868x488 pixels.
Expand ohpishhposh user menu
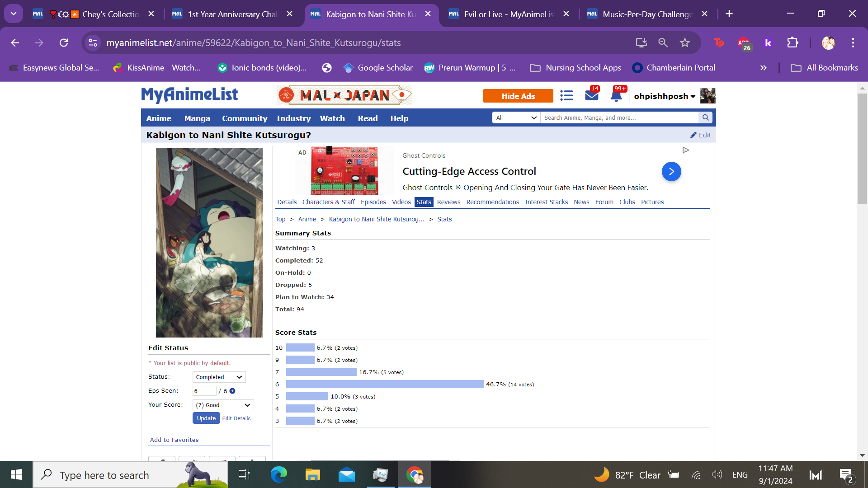665,96
